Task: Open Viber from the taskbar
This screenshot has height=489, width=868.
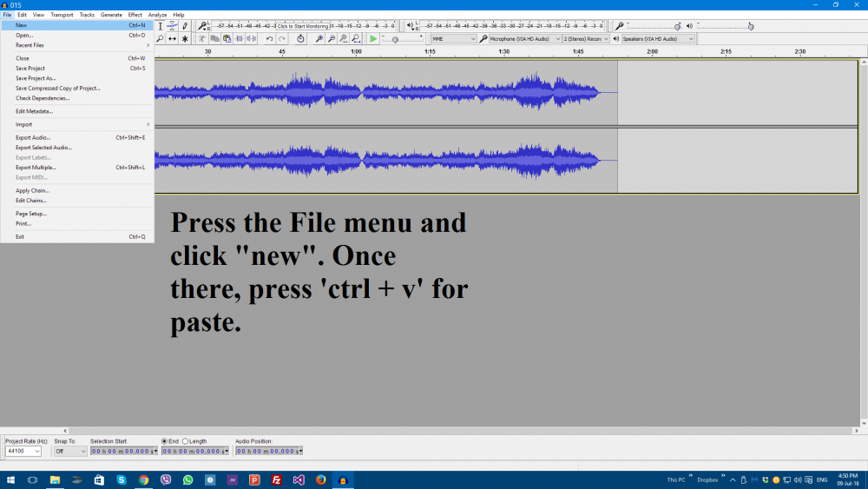Action: (x=166, y=480)
